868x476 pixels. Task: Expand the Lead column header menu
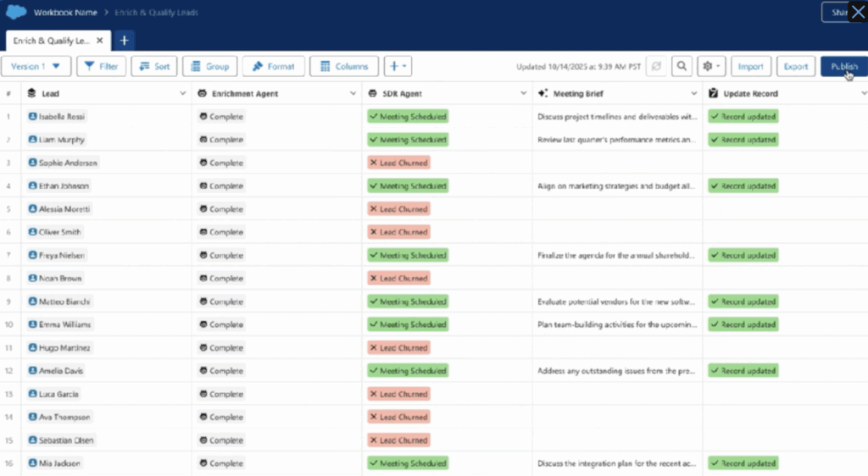[x=183, y=93]
